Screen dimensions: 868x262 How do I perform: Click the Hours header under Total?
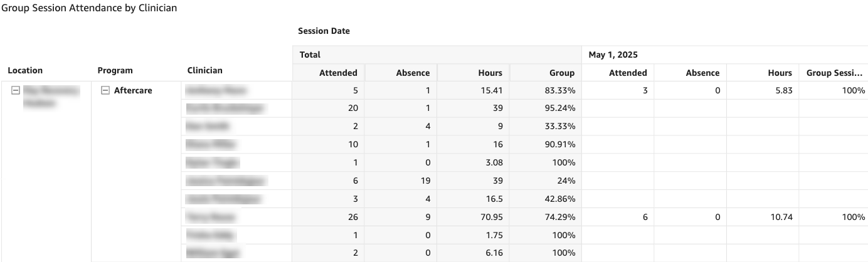(x=490, y=73)
